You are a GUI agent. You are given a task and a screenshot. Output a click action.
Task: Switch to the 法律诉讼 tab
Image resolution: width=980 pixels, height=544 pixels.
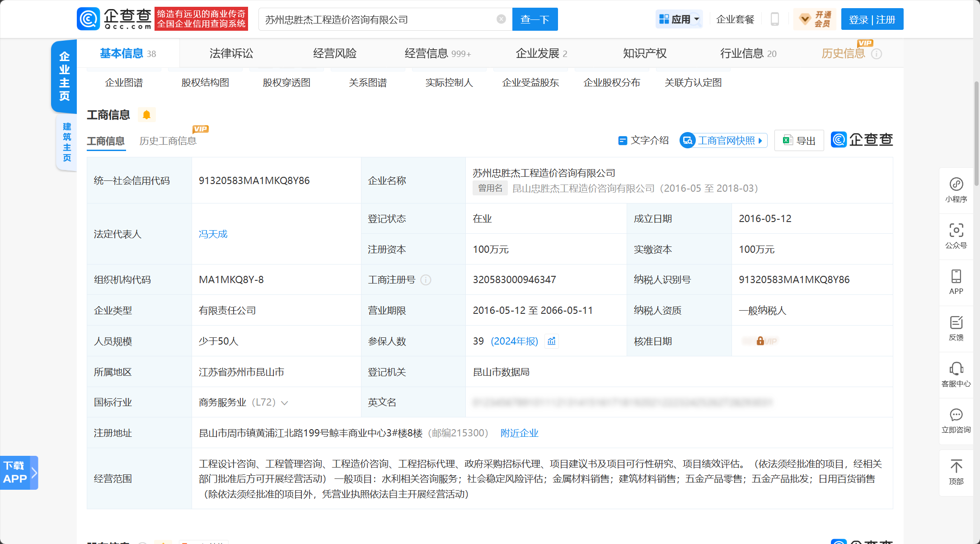point(231,53)
